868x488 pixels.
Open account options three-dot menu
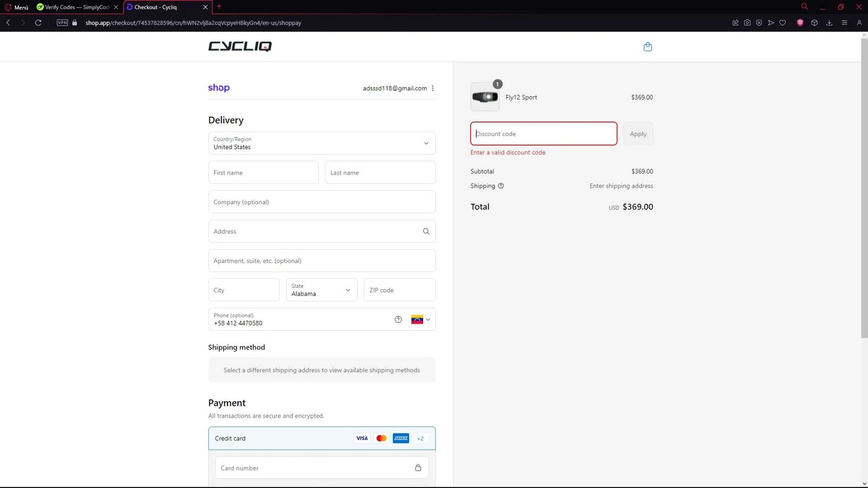coord(432,88)
